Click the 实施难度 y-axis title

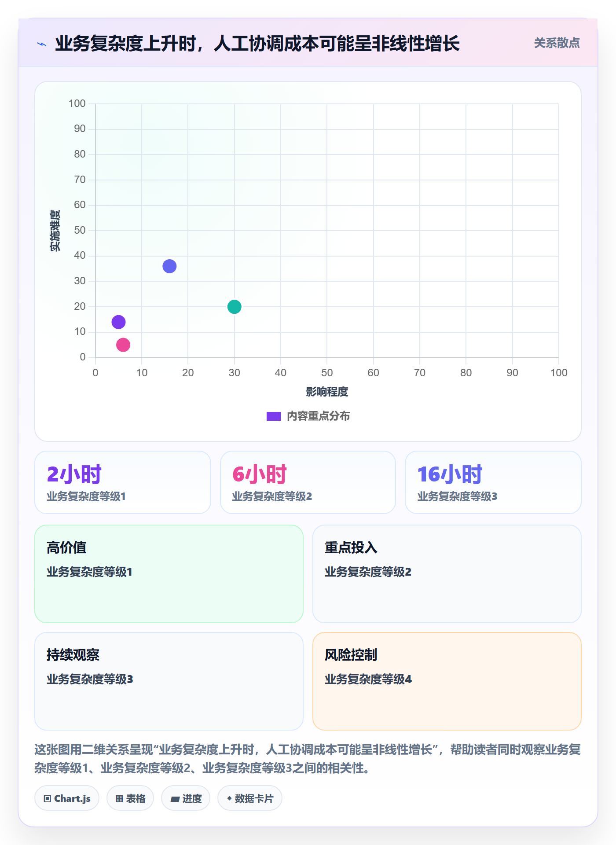pyautogui.click(x=55, y=231)
